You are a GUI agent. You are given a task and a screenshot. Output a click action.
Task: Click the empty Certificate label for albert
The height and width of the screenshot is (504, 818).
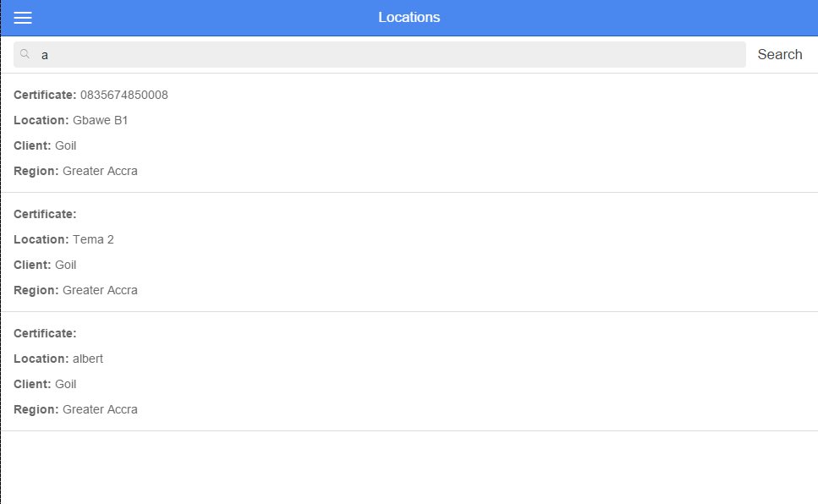coord(45,333)
